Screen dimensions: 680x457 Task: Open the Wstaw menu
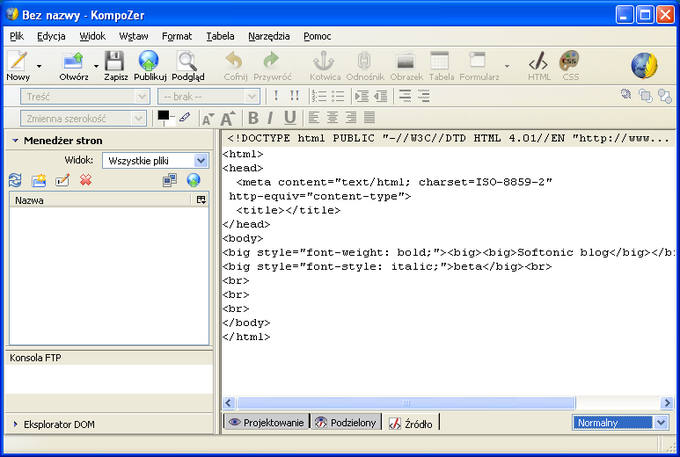pos(134,36)
